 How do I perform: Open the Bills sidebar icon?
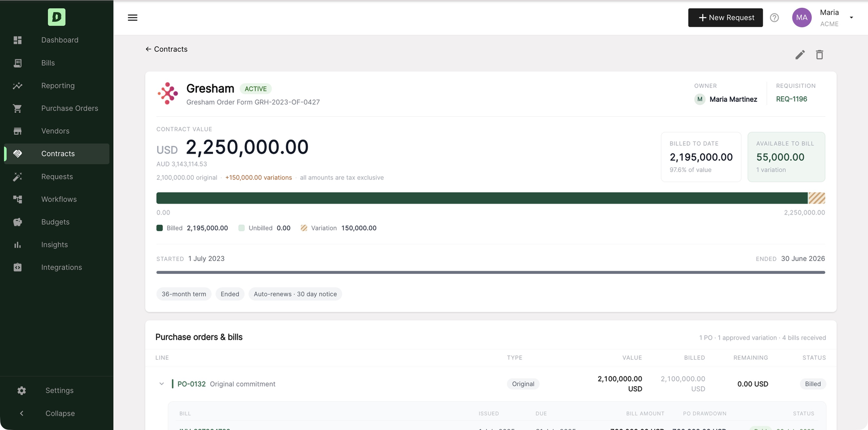[x=18, y=63]
